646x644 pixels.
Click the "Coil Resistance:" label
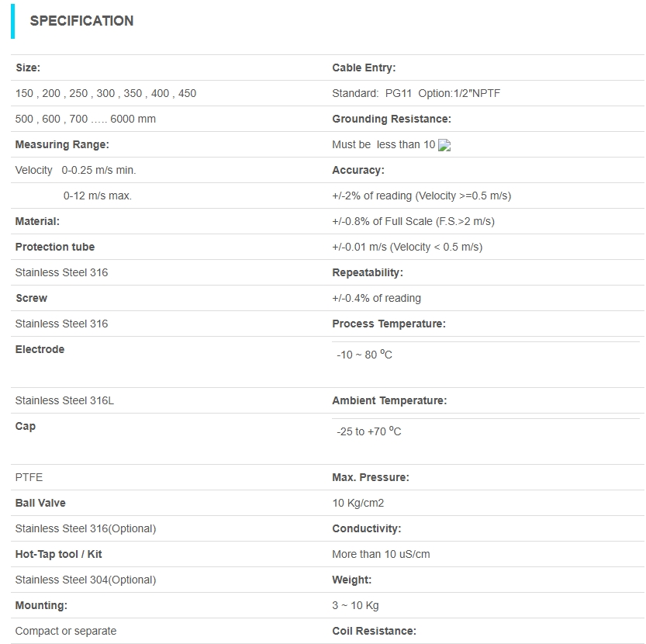(374, 631)
